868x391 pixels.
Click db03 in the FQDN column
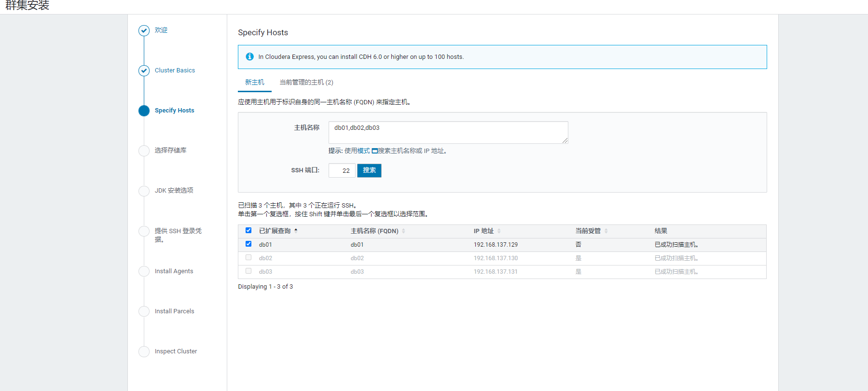pos(357,272)
